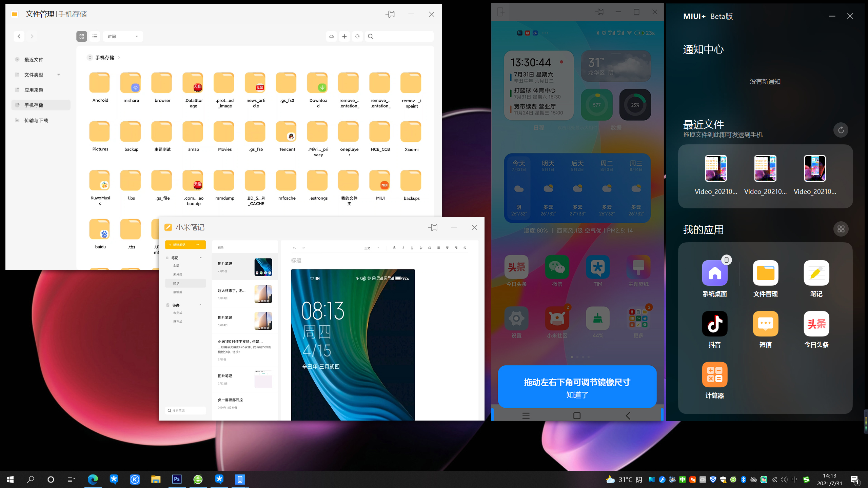The width and height of the screenshot is (868, 488).
Task: Toggle bold formatting in Notes editor
Action: coord(394,248)
